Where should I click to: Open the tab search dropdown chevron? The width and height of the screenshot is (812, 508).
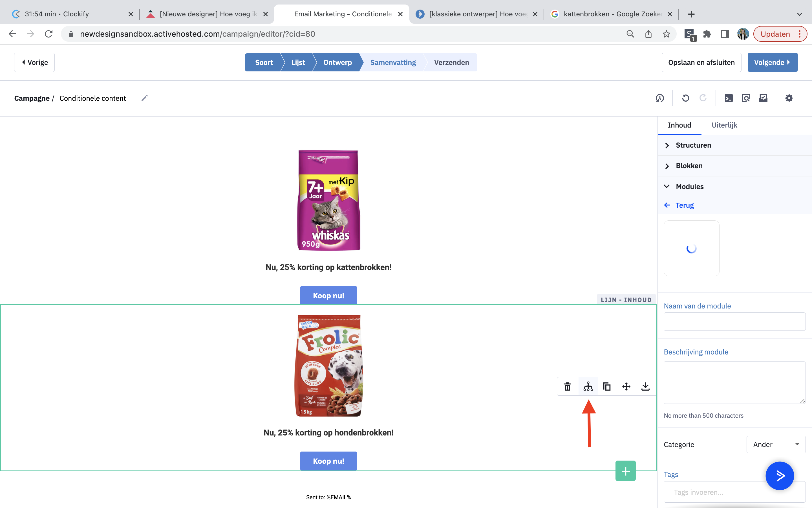(x=800, y=14)
